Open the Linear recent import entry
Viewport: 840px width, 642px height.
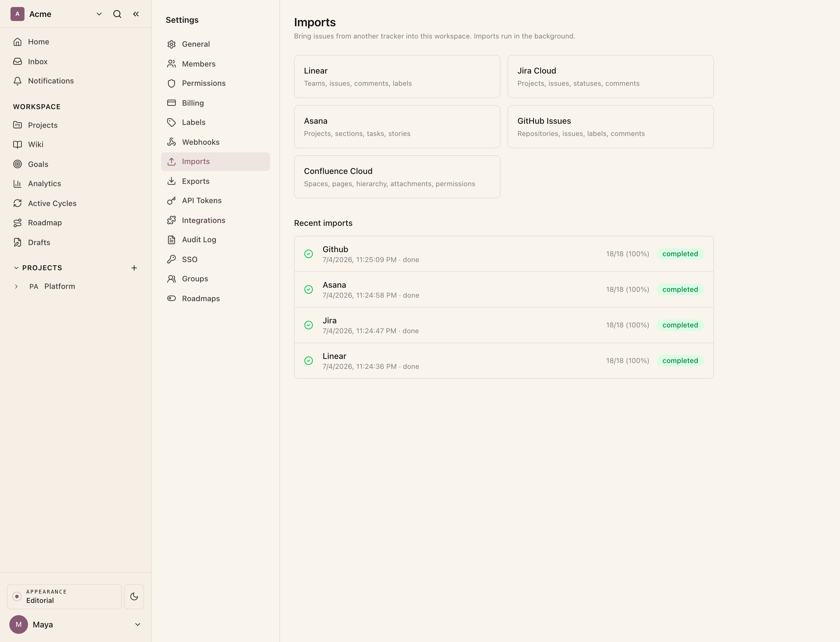(x=504, y=361)
